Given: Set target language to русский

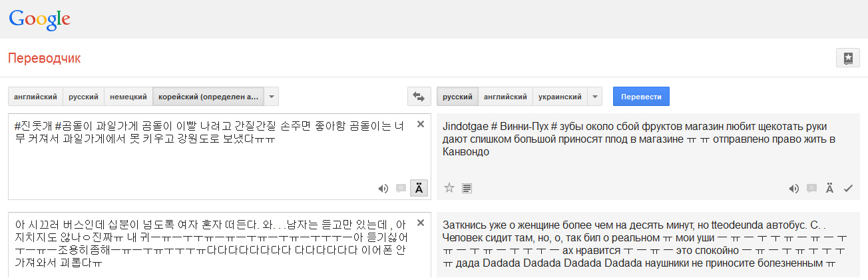Looking at the screenshot, I should 457,97.
